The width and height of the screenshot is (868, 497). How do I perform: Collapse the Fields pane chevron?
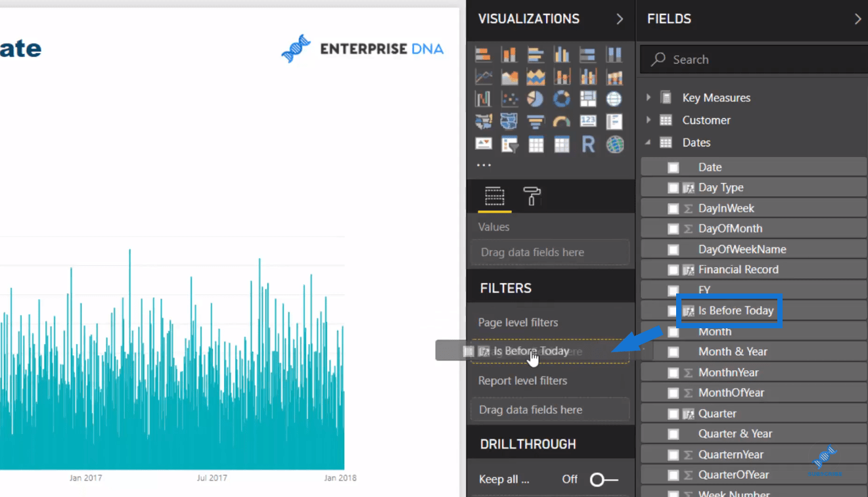(x=857, y=19)
